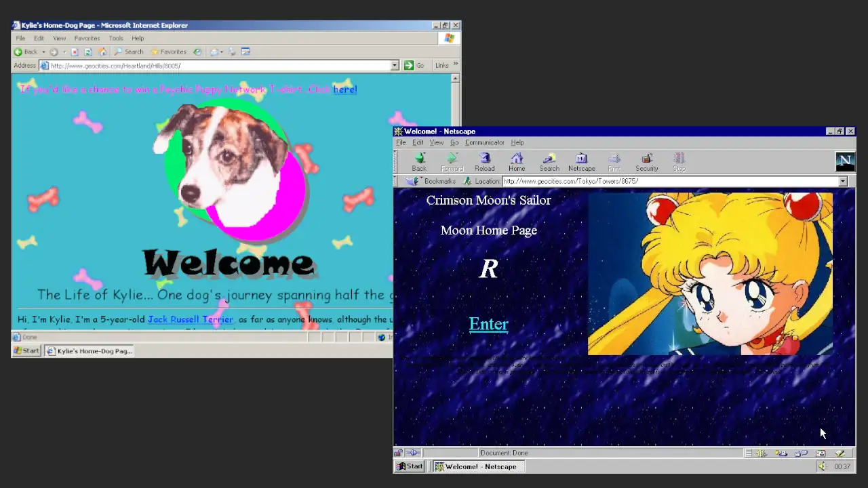This screenshot has width=868, height=488.
Task: Click the Internet Explorer address field
Action: point(218,66)
